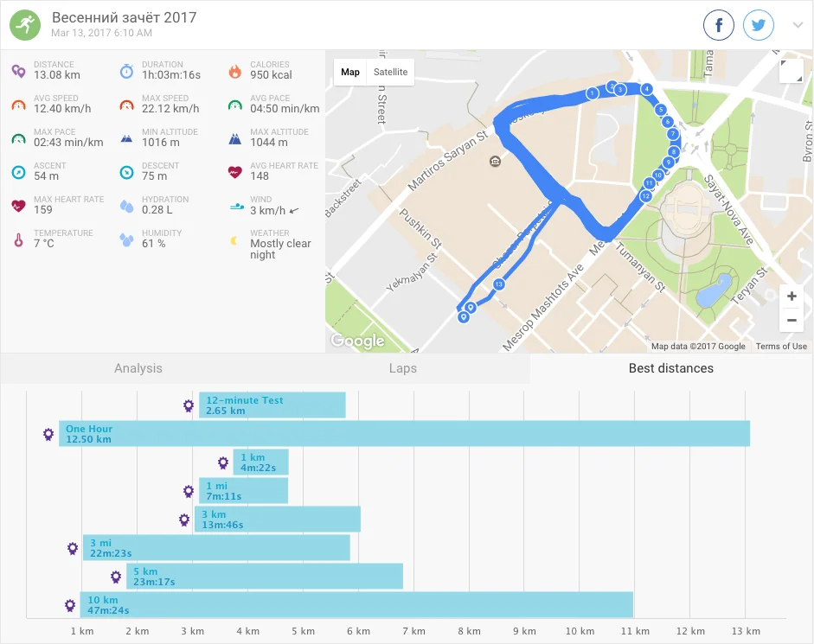Toggle fullscreen map view
This screenshot has width=814, height=644.
pos(791,72)
